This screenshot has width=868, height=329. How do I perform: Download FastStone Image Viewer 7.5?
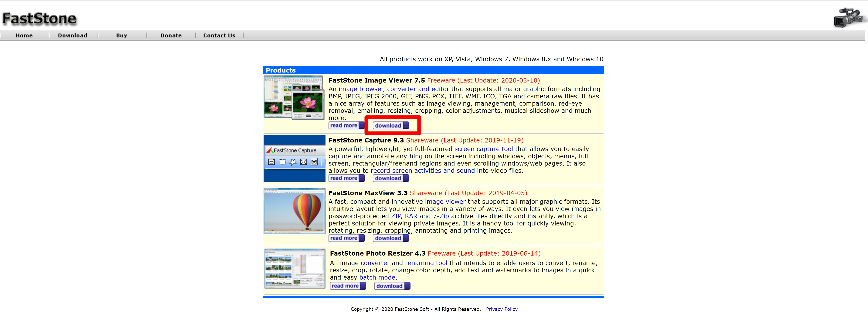click(x=390, y=125)
